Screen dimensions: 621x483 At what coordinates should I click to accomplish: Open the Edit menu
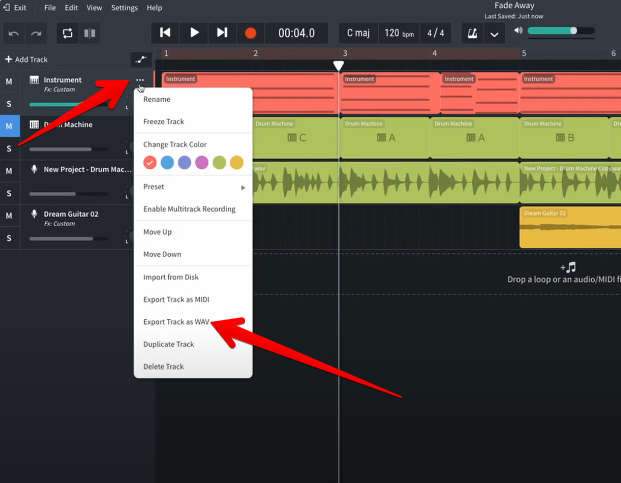71,8
